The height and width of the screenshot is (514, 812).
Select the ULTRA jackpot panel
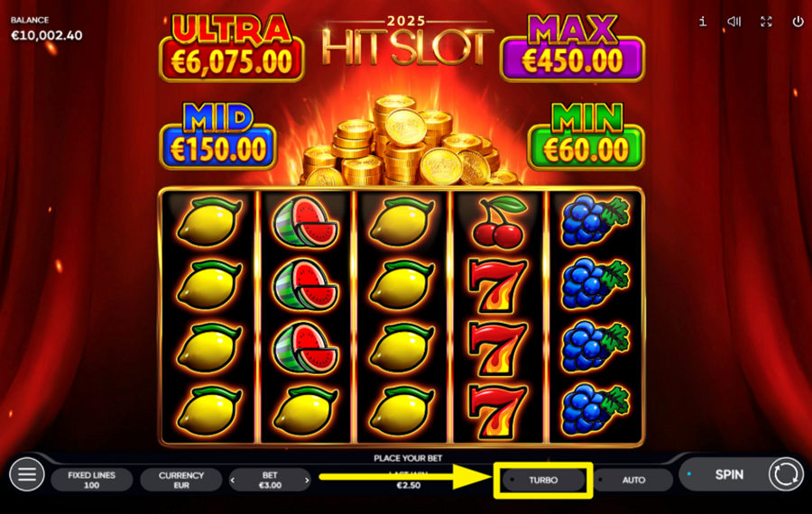232,48
